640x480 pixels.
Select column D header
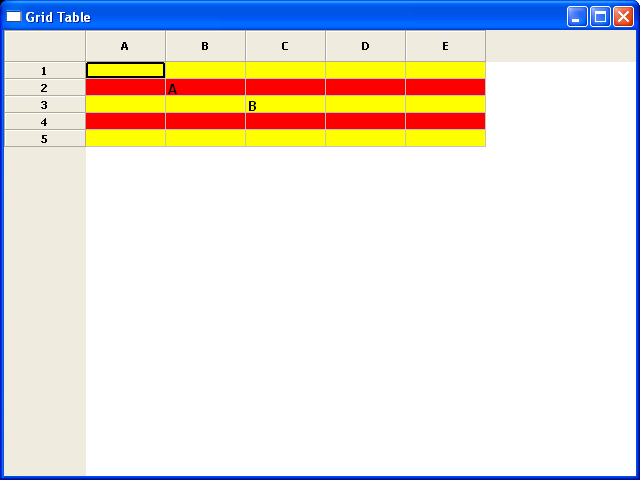click(x=365, y=46)
